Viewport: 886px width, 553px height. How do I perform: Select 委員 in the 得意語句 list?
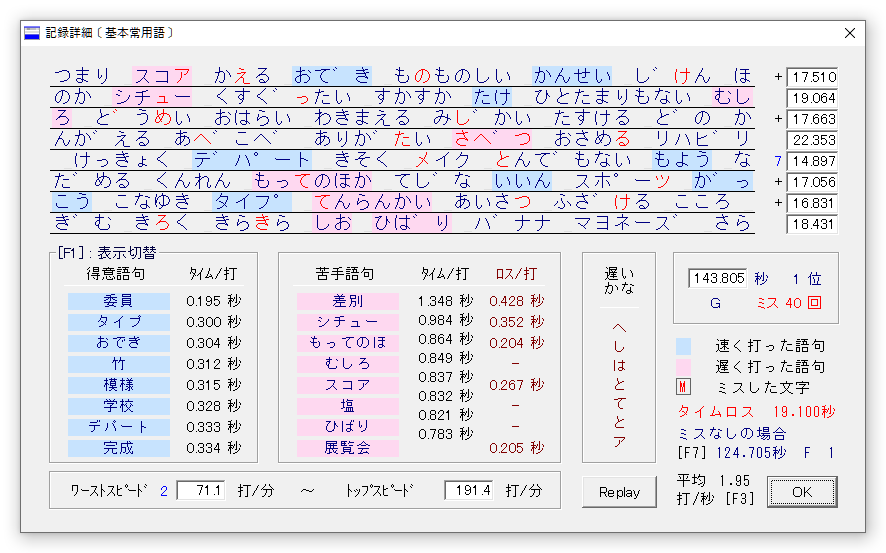click(x=119, y=301)
